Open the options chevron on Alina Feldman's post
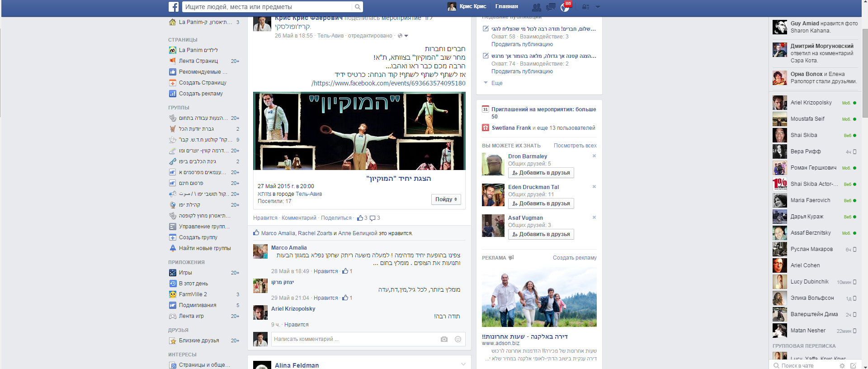This screenshot has height=369, width=868. coord(463,364)
